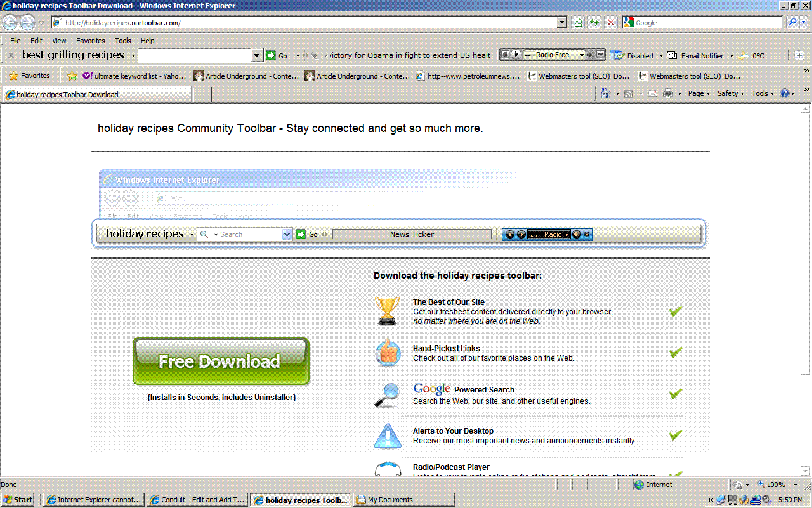This screenshot has width=812, height=508.
Task: Switch to Internet Explorer cannot taskbar window
Action: point(94,500)
